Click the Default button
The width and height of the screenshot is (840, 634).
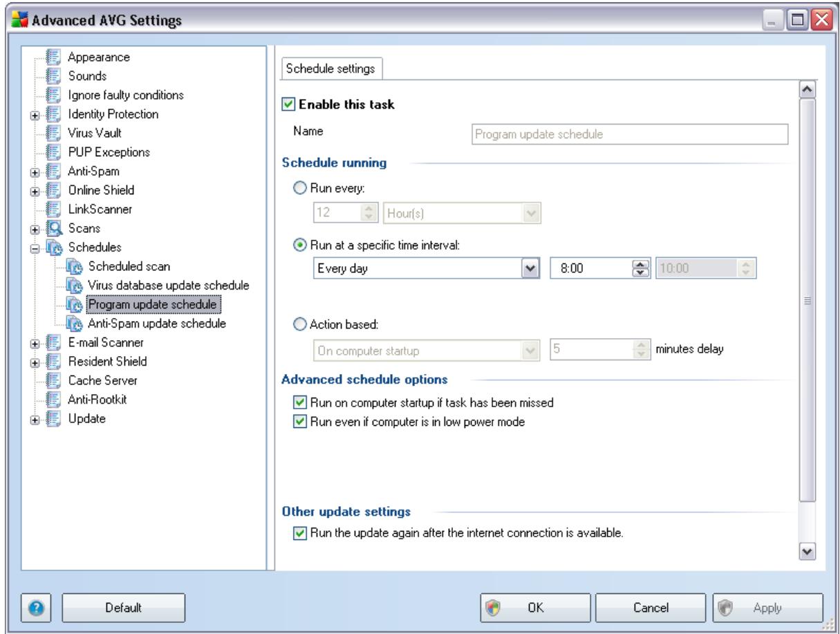tap(124, 608)
